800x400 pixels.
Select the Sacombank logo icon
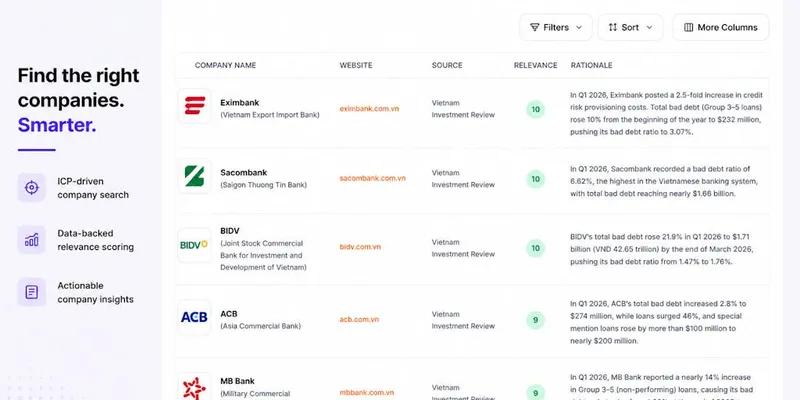coord(194,176)
